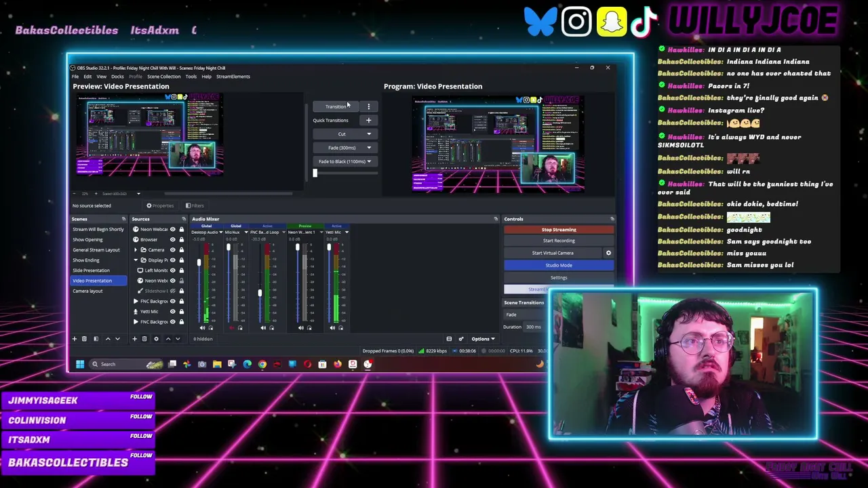Open File Explorer from the taskbar
The image size is (868, 488).
[217, 365]
